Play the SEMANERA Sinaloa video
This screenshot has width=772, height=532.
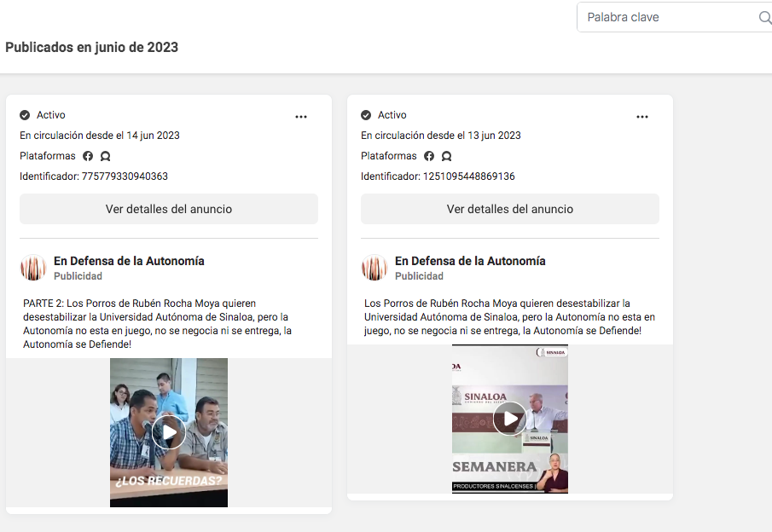click(x=509, y=418)
